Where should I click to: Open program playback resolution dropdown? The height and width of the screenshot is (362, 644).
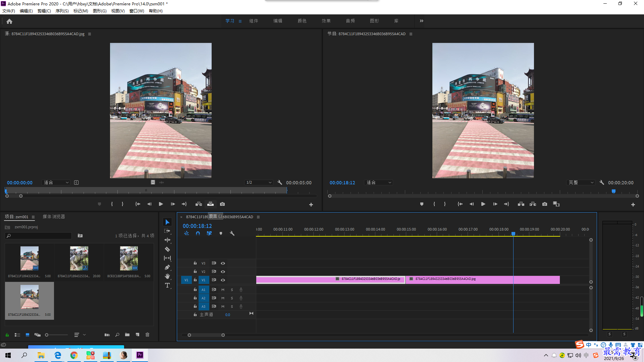(581, 182)
